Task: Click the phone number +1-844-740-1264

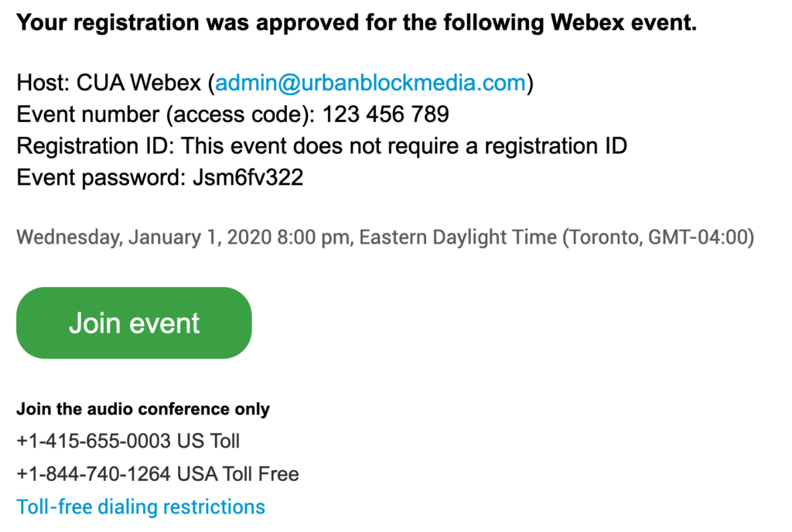Action: pos(94,474)
